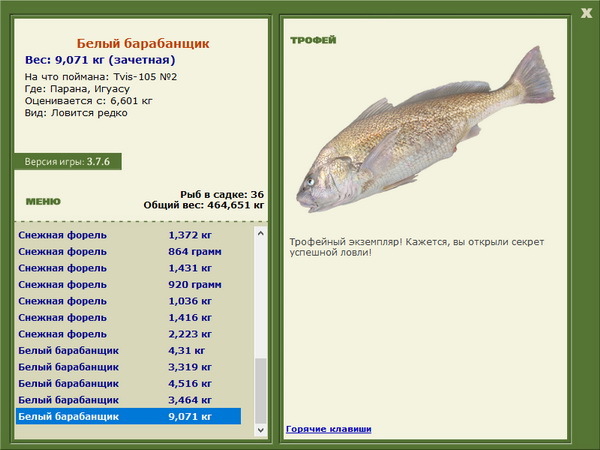This screenshot has width=600, height=450.
Task: Click the fish list scrollbar thumb
Action: tap(261, 390)
